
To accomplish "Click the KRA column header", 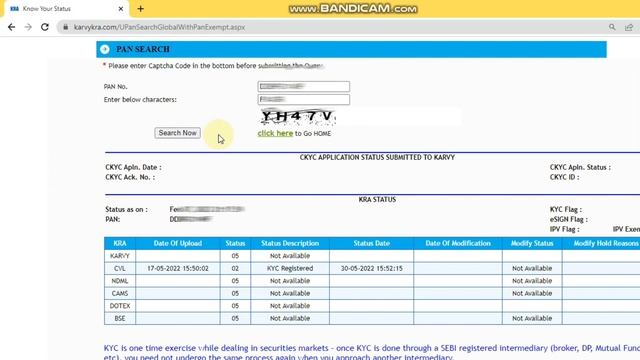I will pos(120,243).
